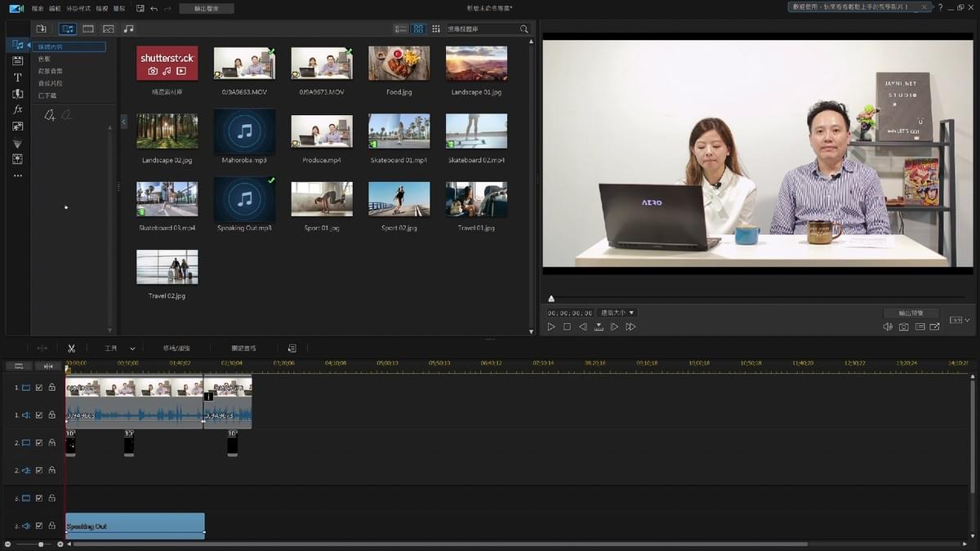Switch the library to large thumbnail view

418,29
